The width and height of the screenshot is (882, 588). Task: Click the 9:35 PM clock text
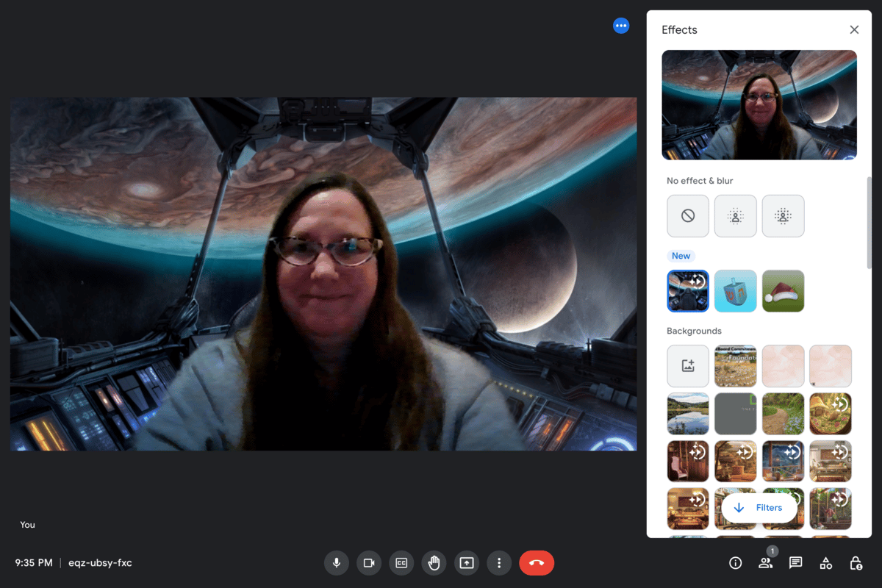[34, 563]
